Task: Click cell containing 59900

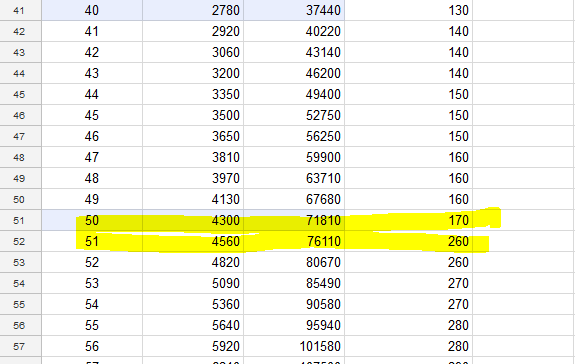Action: (x=294, y=157)
